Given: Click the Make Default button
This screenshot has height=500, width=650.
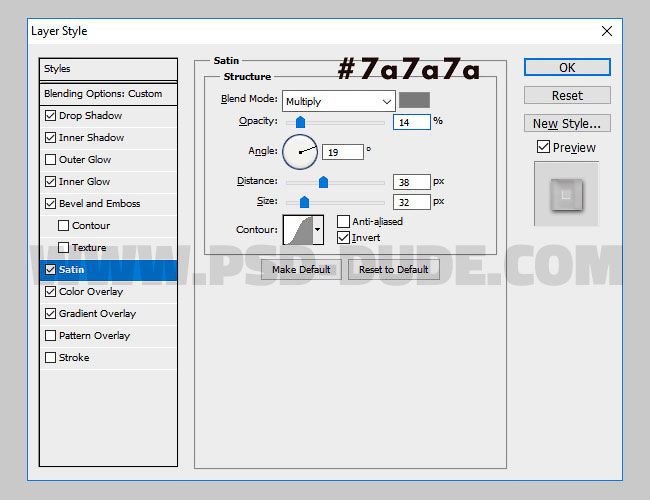Looking at the screenshot, I should pos(301,269).
